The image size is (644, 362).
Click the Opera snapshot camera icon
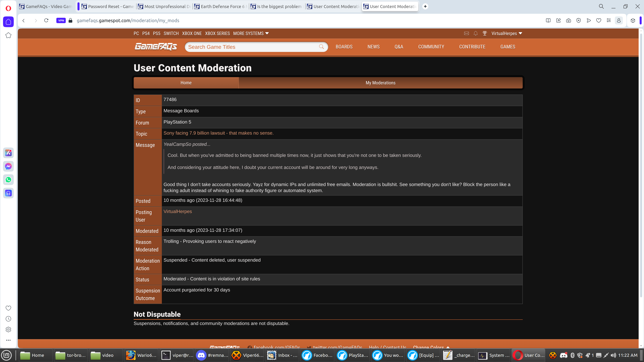(568, 20)
